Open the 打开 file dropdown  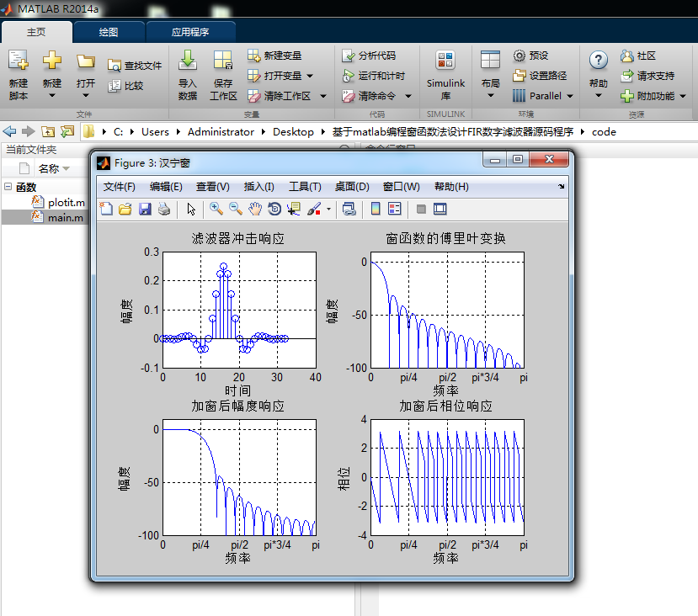pos(86,75)
